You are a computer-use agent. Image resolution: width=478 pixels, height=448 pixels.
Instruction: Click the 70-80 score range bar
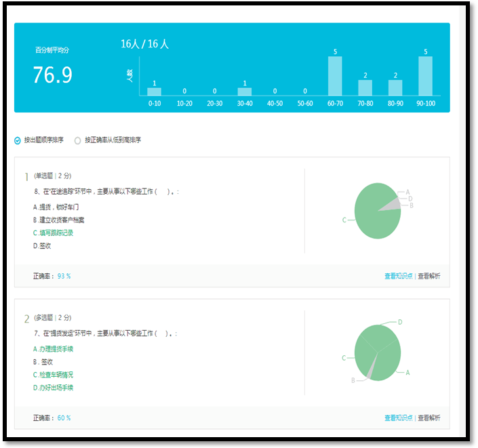pos(365,87)
